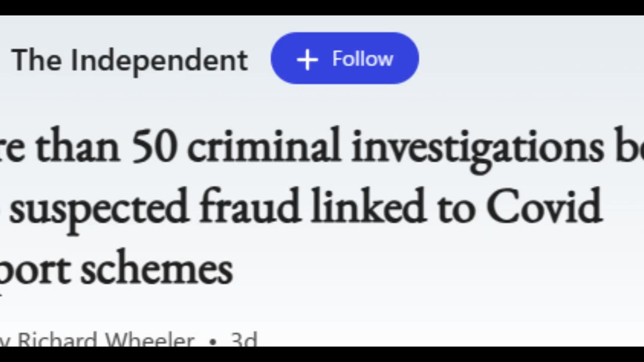Click the 3d timestamp
The width and height of the screenshot is (644, 362).
click(x=244, y=340)
